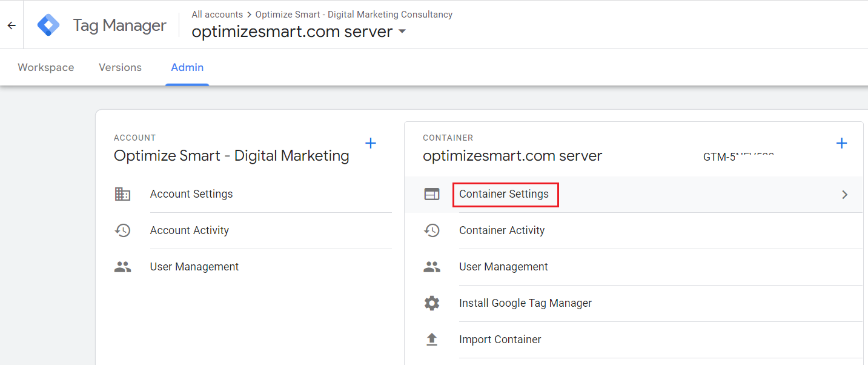Image resolution: width=868 pixels, height=365 pixels.
Task: Expand Container Settings via right chevron
Action: click(844, 195)
